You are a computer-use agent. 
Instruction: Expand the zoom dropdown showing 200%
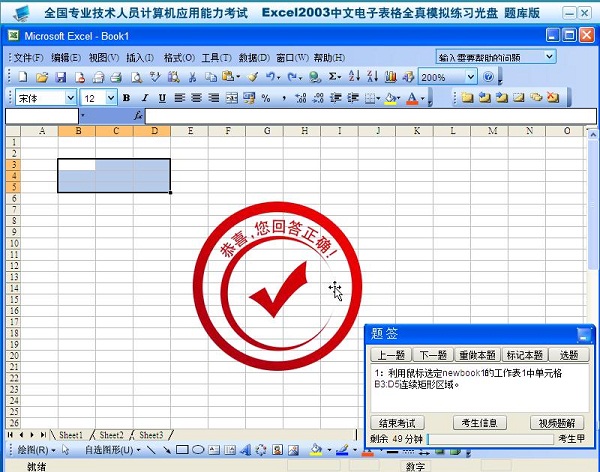(x=471, y=77)
